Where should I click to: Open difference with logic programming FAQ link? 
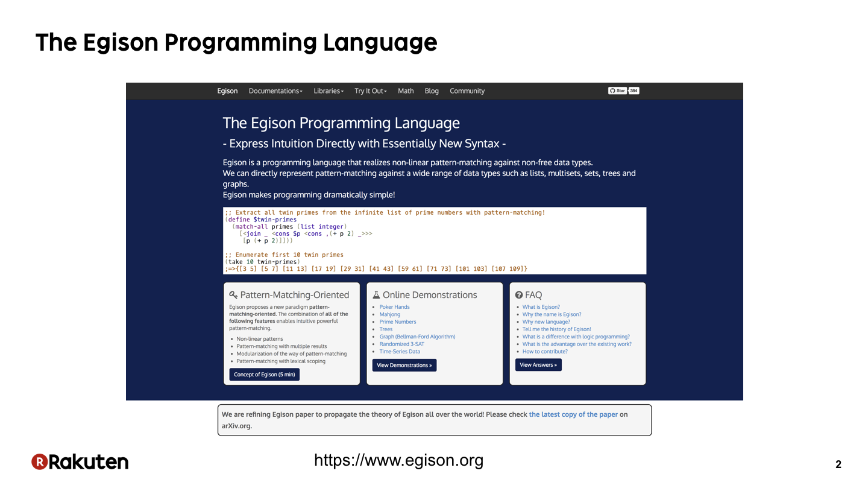coord(576,337)
